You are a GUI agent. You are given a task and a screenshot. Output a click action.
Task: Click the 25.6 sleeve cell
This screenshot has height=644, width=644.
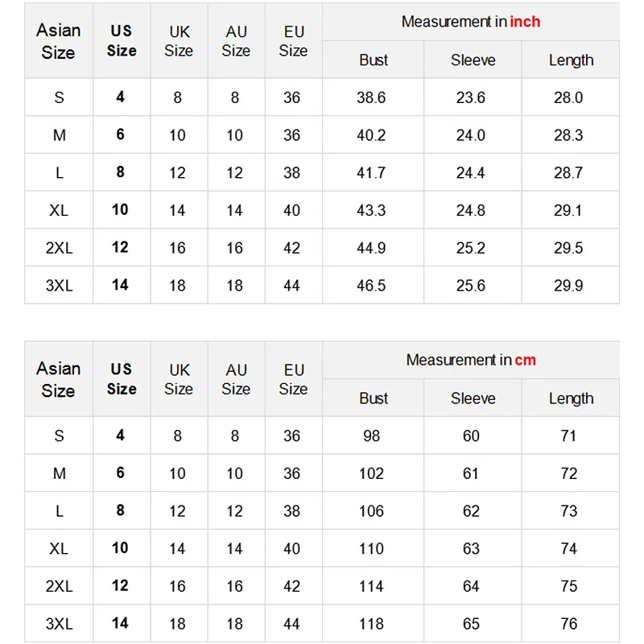(471, 285)
